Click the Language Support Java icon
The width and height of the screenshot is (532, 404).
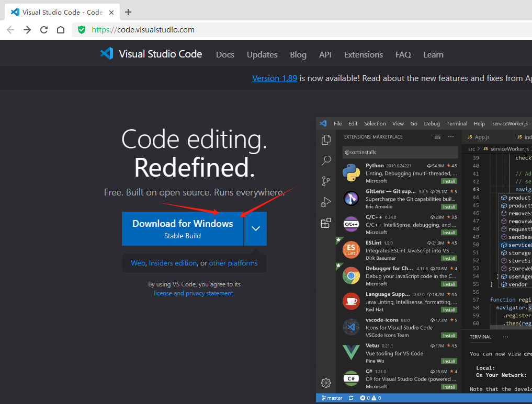[351, 302]
